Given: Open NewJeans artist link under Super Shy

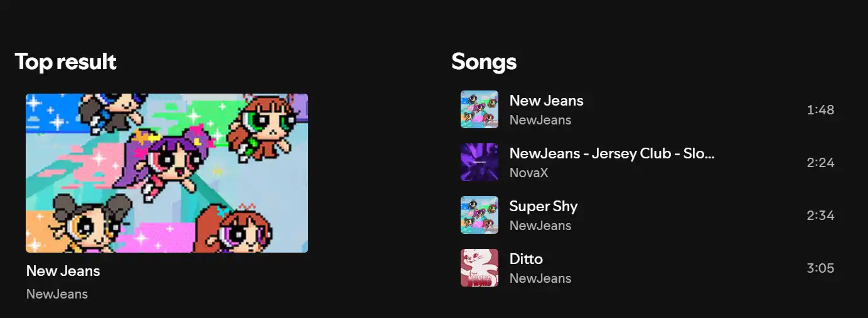Looking at the screenshot, I should click(x=540, y=226).
